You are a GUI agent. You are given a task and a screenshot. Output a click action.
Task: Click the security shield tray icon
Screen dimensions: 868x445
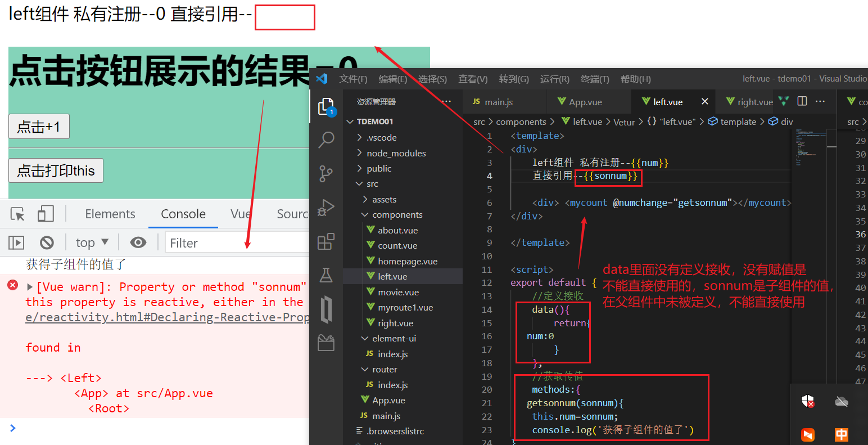808,401
